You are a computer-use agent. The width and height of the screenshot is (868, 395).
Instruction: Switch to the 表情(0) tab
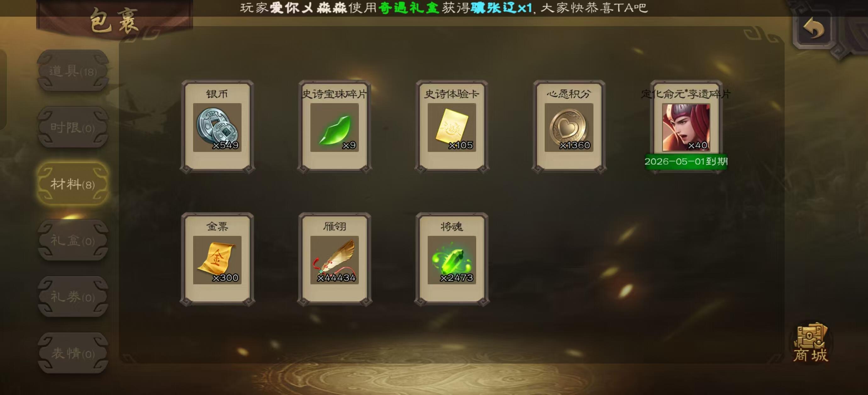(x=73, y=353)
